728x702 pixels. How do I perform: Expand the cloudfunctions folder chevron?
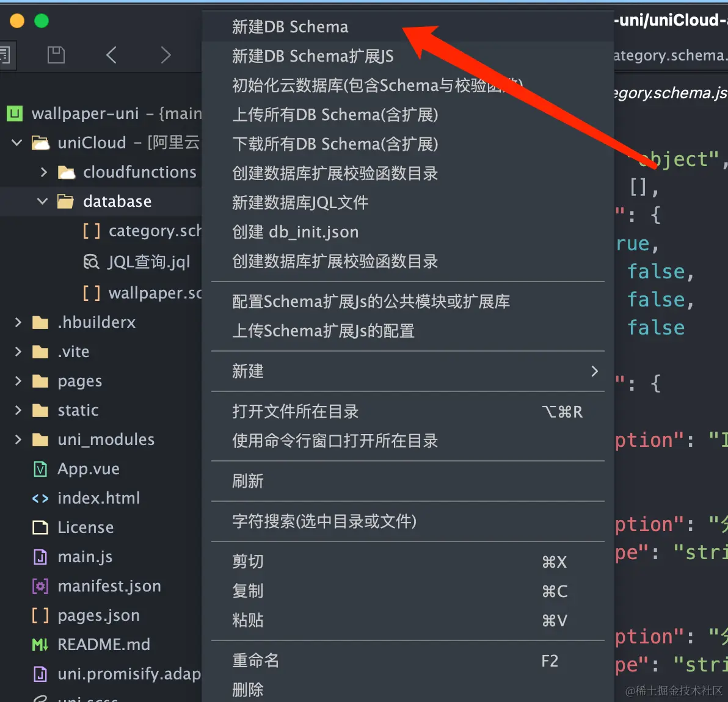coord(43,172)
